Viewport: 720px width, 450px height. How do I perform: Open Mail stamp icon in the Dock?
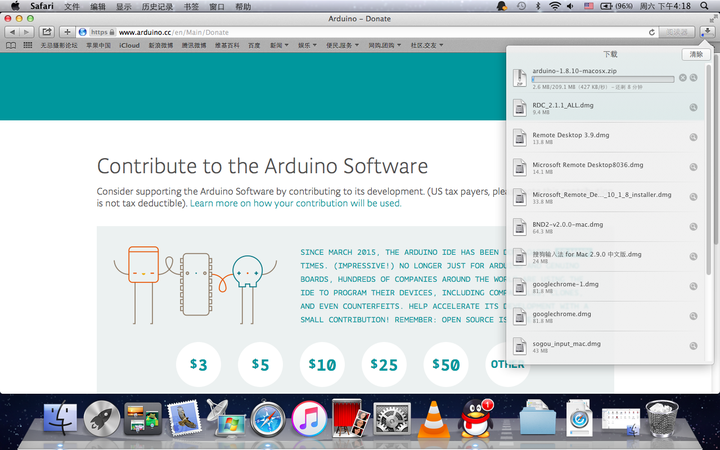(x=184, y=419)
